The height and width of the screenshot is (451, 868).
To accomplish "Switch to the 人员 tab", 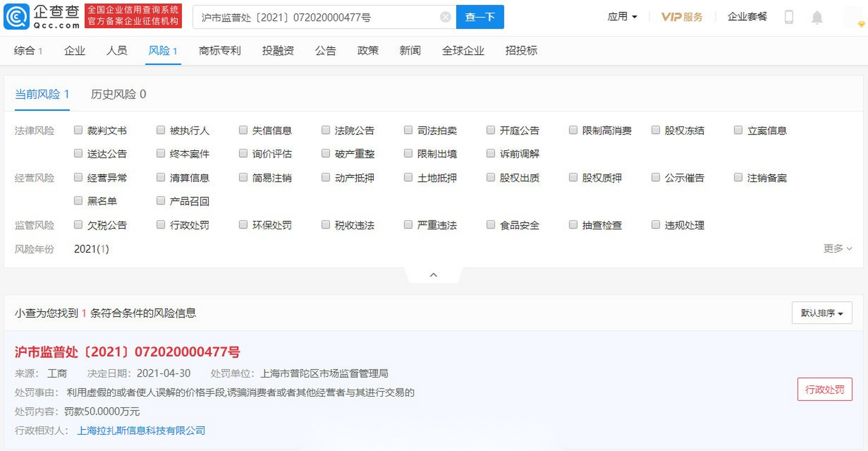I will point(117,51).
